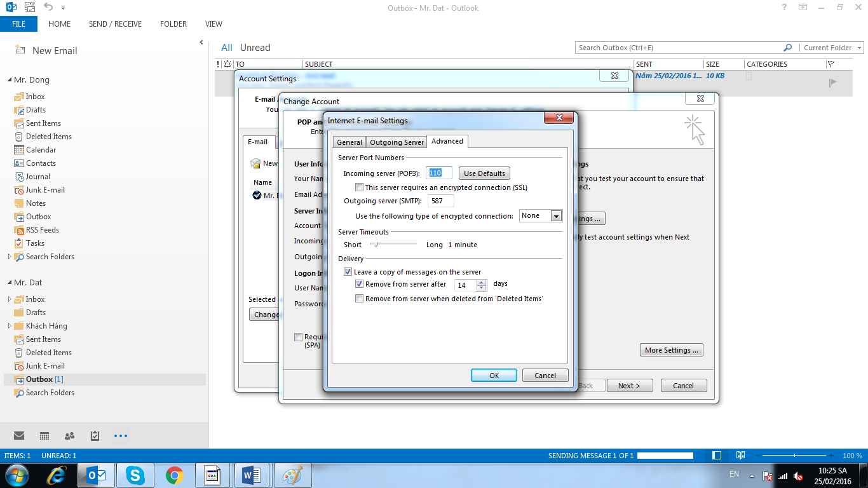
Task: Click the search magnifier icon
Action: [x=788, y=48]
